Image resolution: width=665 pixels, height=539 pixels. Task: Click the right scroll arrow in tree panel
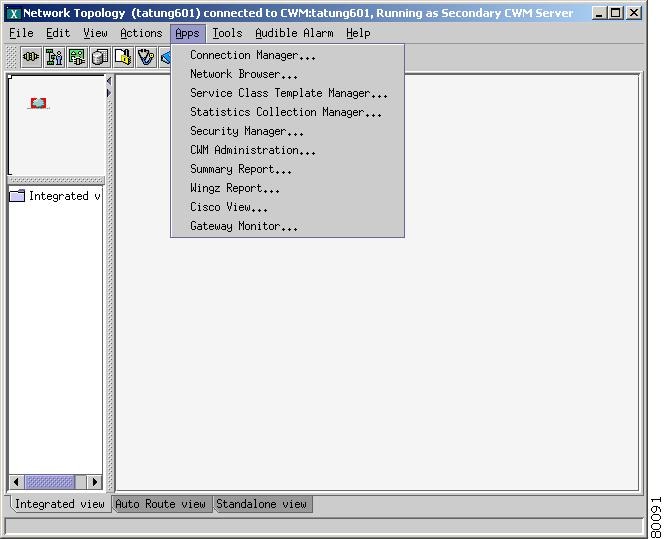pos(95,482)
